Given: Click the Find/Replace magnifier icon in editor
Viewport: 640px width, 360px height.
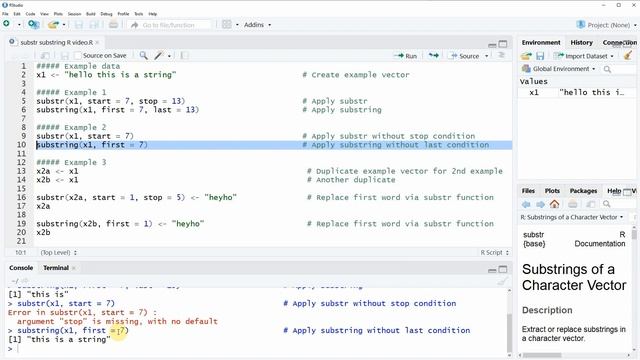Looking at the screenshot, I should coord(143,55).
